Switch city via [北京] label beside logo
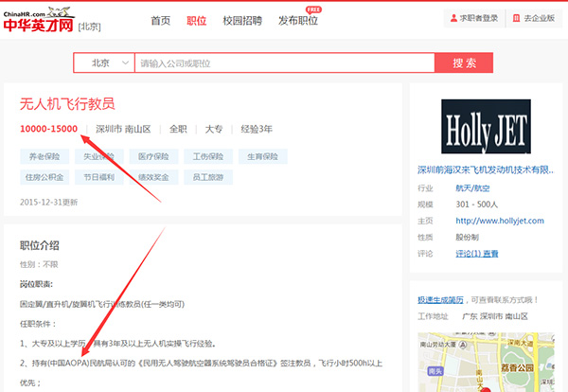Image resolution: width=568 pixels, height=392 pixels. 90,27
